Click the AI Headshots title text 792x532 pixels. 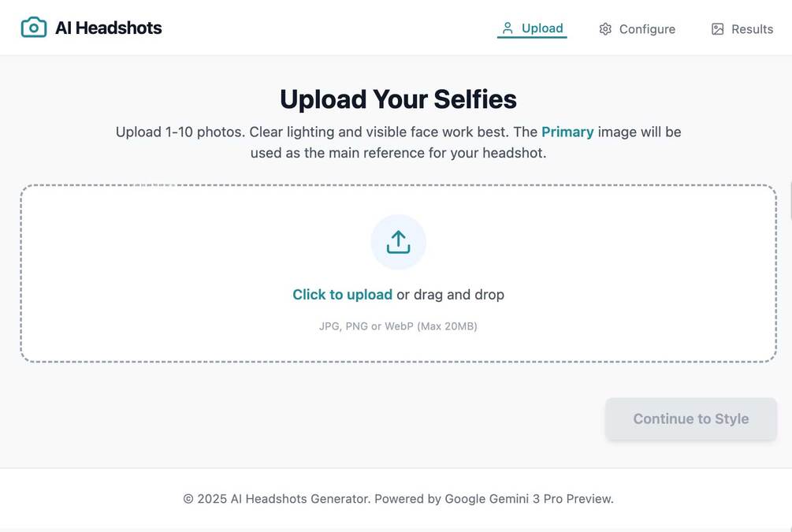point(108,28)
